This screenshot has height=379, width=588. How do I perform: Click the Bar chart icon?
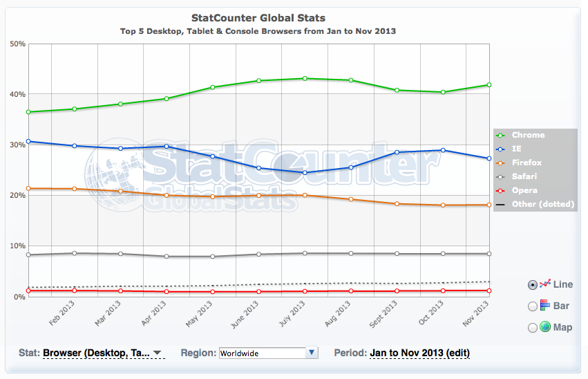tap(544, 305)
